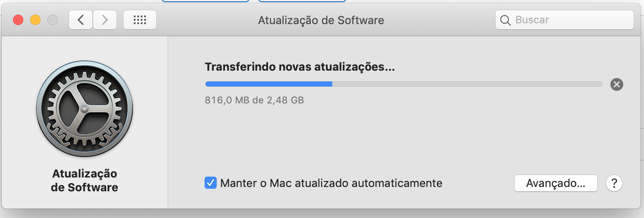Click the "816,0 MB de 2,48 GB" text
This screenshot has height=218, width=644.
click(x=254, y=100)
